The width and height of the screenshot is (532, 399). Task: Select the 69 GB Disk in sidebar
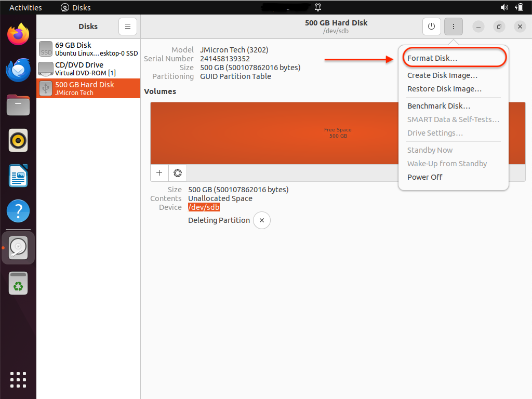(88, 49)
